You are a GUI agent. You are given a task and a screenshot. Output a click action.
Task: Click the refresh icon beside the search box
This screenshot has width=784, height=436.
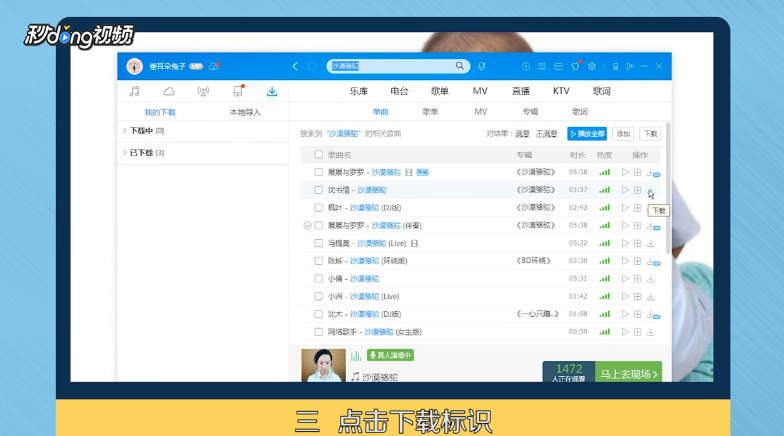tap(312, 66)
